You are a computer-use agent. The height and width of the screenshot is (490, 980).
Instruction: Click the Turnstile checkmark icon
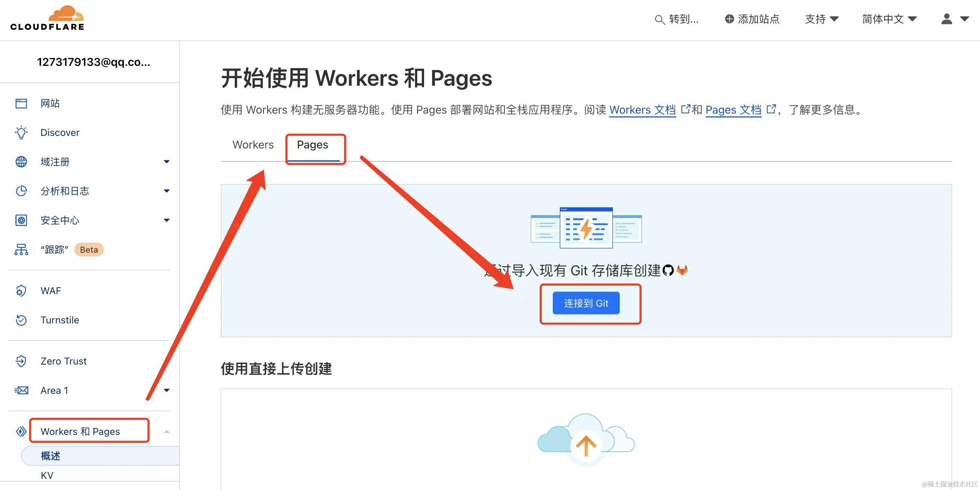tap(21, 320)
